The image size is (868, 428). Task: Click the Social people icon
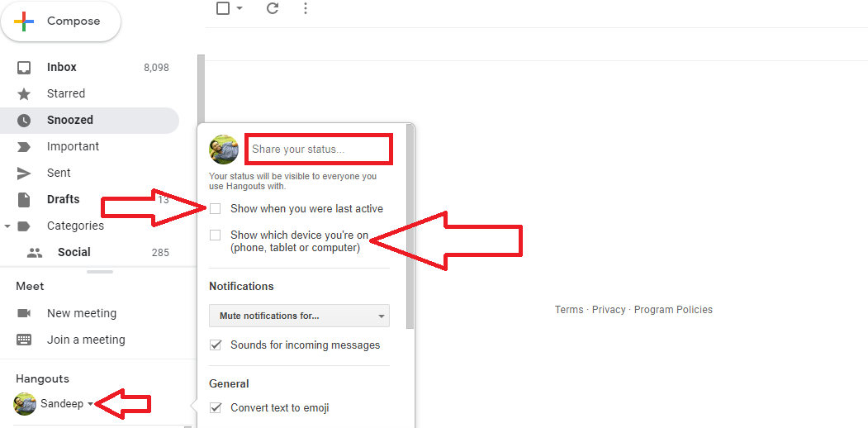35,253
